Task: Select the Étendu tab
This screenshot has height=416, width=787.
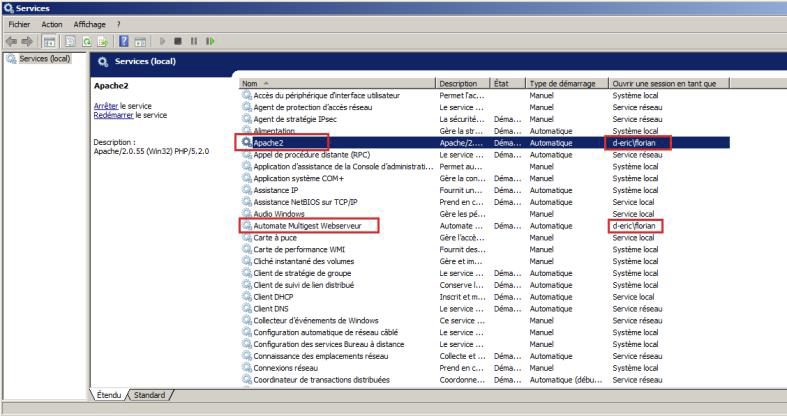Action: pyautogui.click(x=110, y=395)
